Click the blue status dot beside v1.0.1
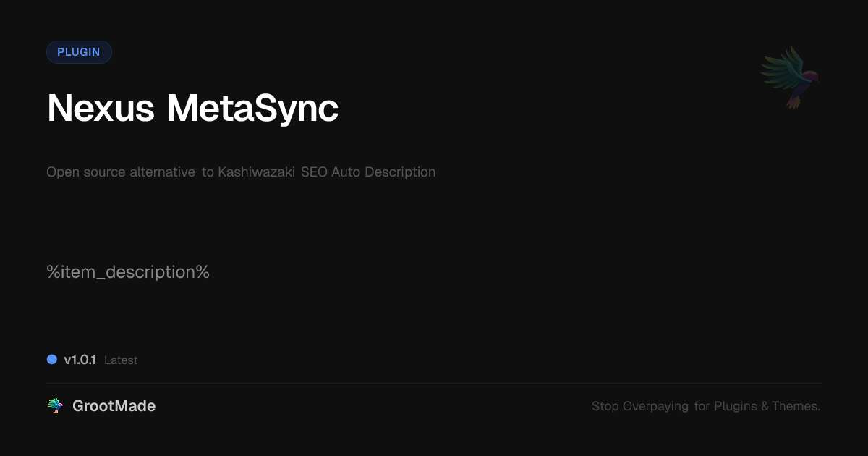This screenshot has height=456, width=868. tap(52, 360)
